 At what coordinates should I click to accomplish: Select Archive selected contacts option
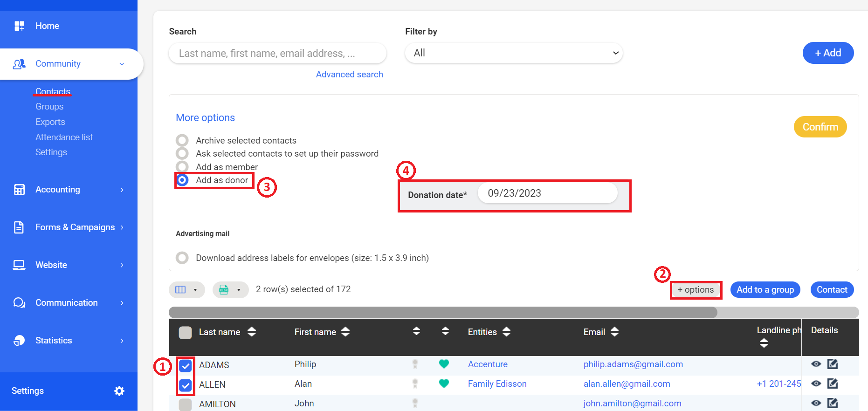pyautogui.click(x=182, y=140)
